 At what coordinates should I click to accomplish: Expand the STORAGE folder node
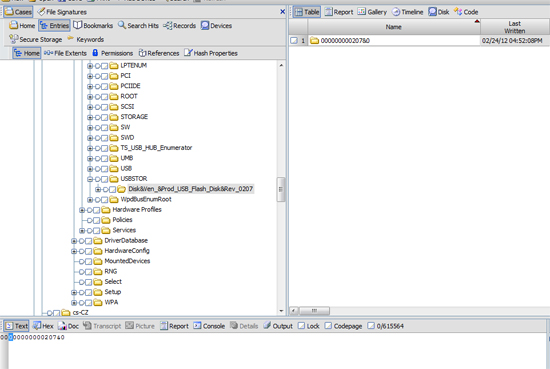90,117
